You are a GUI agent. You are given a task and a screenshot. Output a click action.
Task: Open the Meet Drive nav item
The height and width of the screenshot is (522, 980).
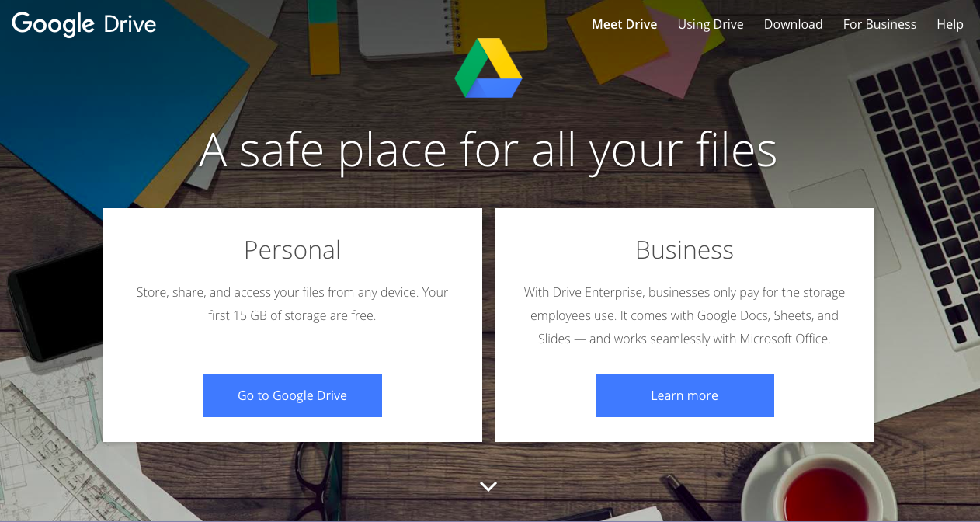(x=624, y=24)
